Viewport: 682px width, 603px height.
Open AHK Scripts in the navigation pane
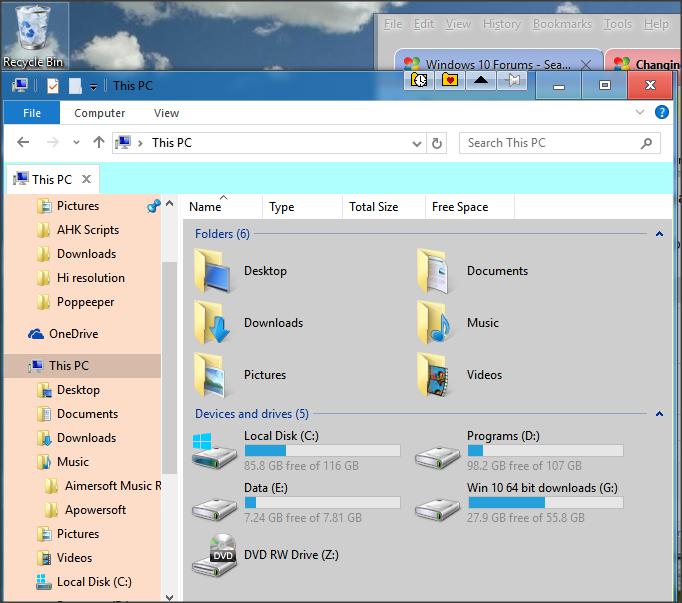88,230
